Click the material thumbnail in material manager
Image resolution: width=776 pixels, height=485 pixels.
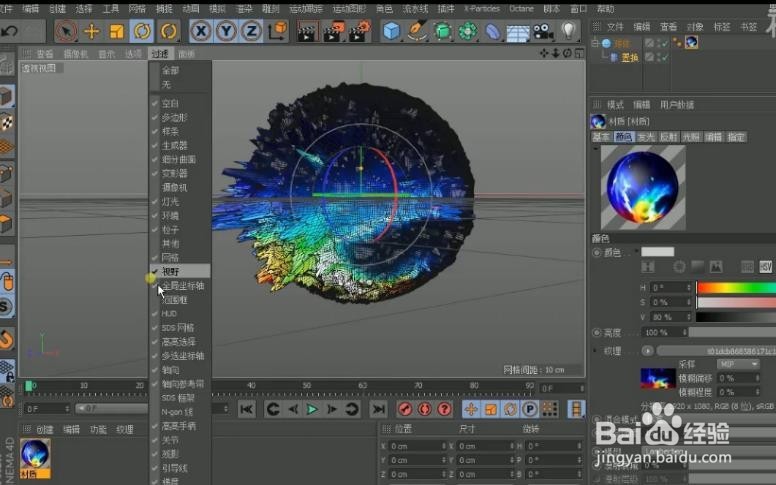point(35,455)
